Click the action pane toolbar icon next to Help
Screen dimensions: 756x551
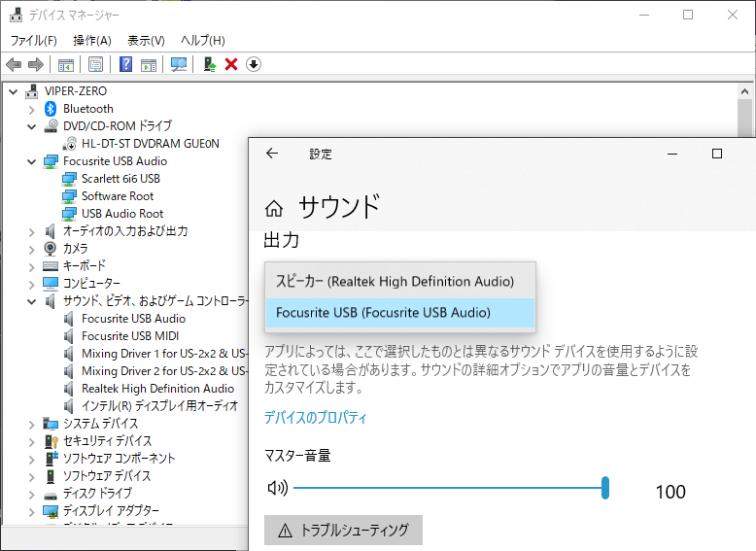[149, 64]
